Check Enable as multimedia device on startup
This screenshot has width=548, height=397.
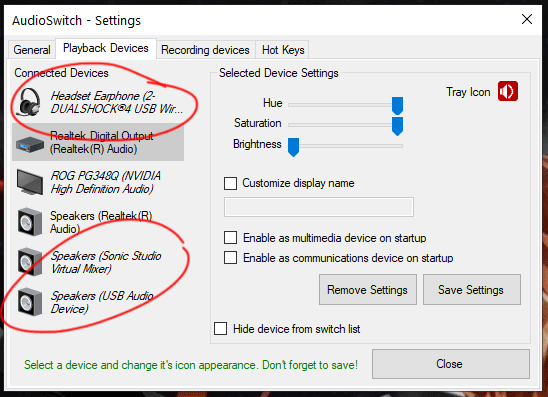[x=230, y=238]
